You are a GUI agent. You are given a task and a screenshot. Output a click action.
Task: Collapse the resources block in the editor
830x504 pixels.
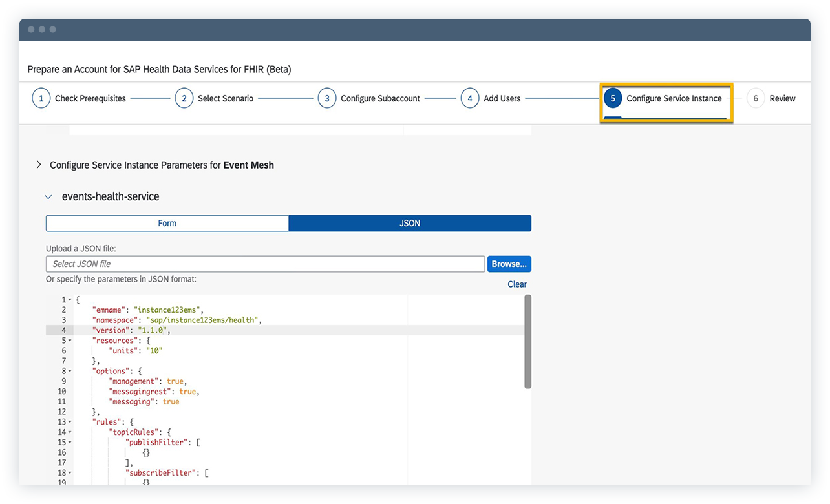click(69, 340)
